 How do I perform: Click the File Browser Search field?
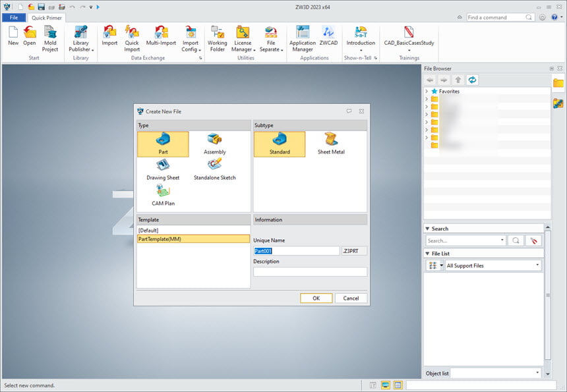click(x=465, y=240)
